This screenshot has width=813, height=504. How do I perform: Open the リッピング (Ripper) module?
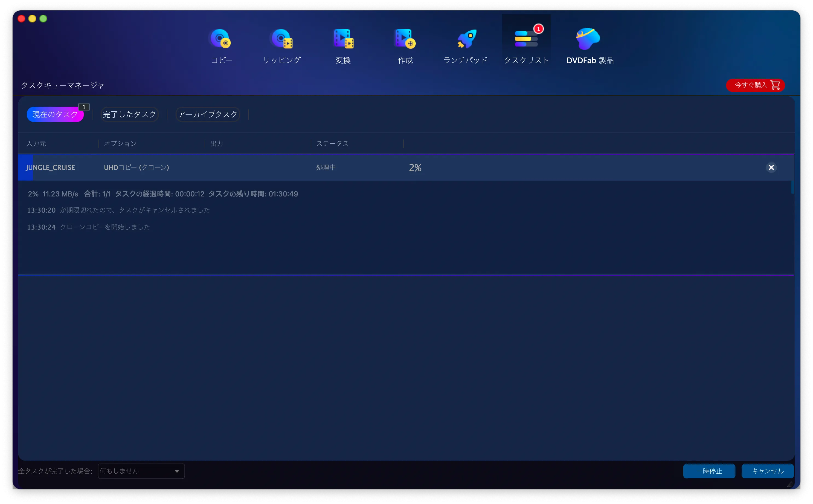coord(282,46)
